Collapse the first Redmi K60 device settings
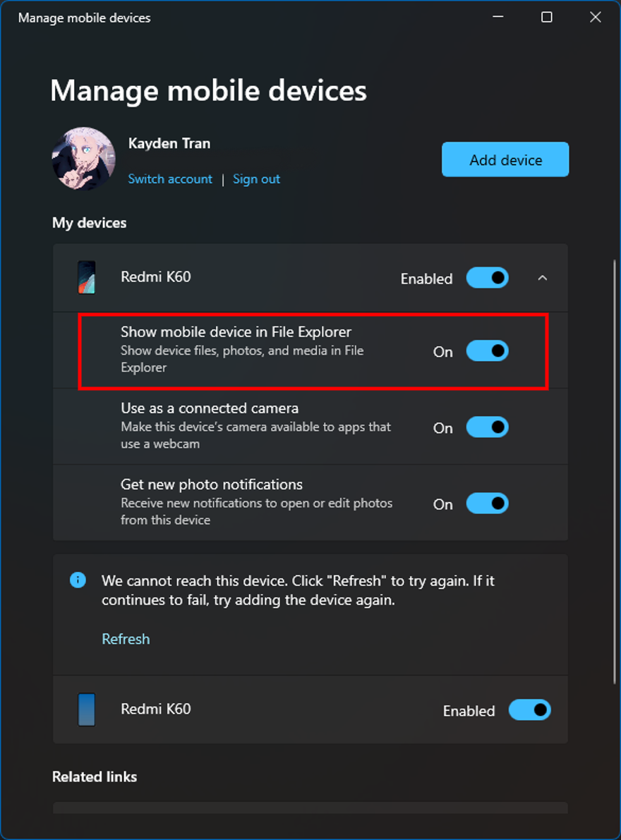 pyautogui.click(x=543, y=278)
